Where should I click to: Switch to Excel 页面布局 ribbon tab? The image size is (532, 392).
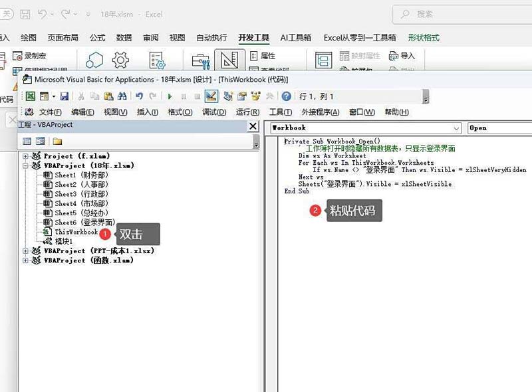63,38
